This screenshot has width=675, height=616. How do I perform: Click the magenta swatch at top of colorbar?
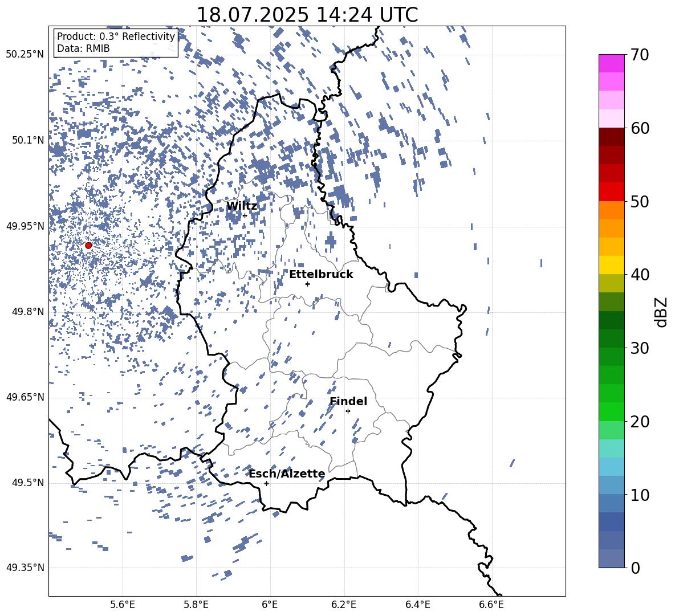coord(612,64)
